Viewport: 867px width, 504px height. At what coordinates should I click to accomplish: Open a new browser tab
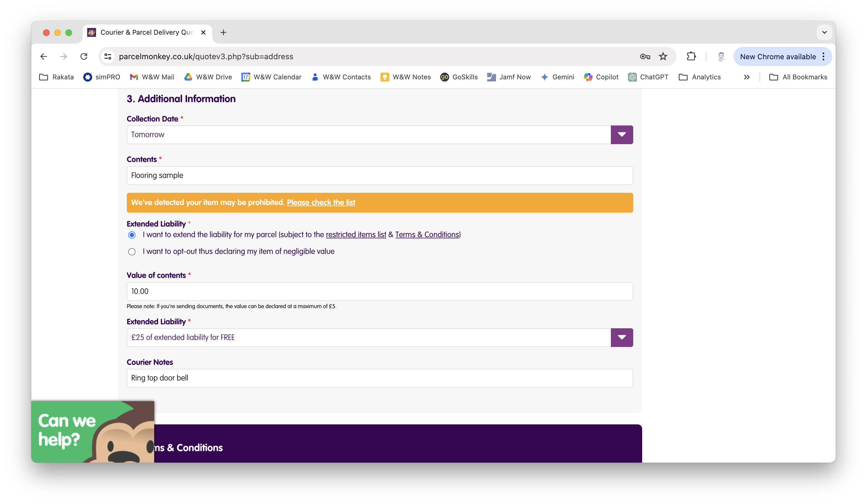[223, 32]
